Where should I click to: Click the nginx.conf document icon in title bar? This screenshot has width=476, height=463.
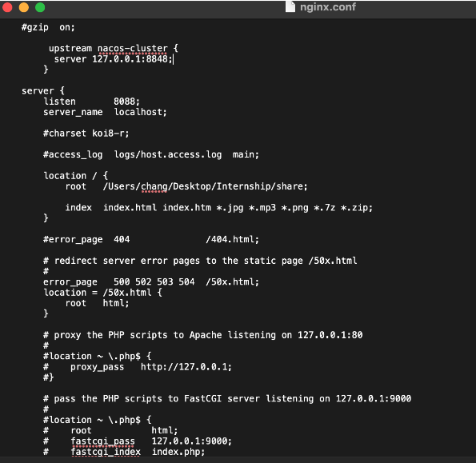pos(290,6)
